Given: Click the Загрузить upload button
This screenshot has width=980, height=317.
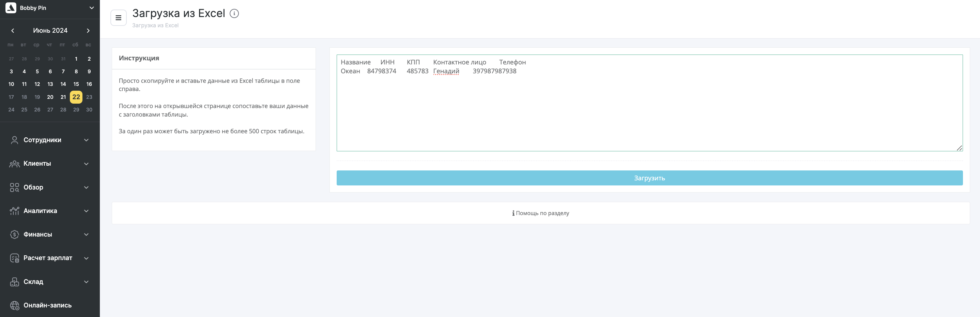Looking at the screenshot, I should (649, 178).
